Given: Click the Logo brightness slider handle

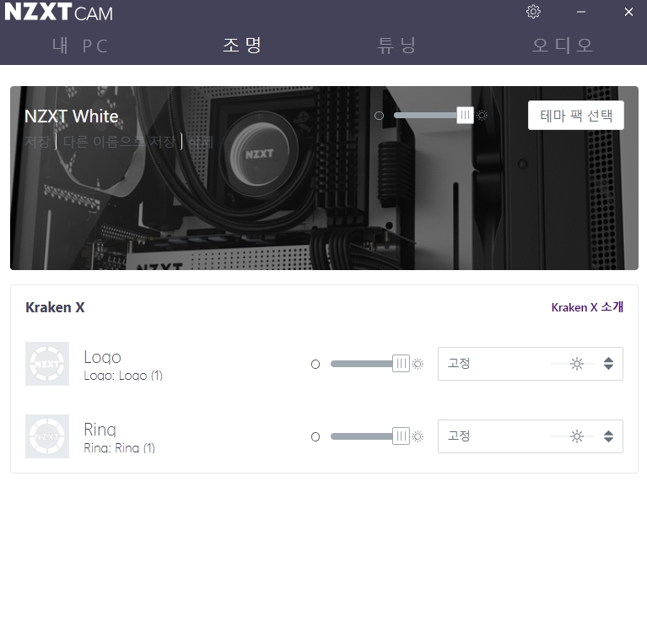Looking at the screenshot, I should (x=401, y=364).
